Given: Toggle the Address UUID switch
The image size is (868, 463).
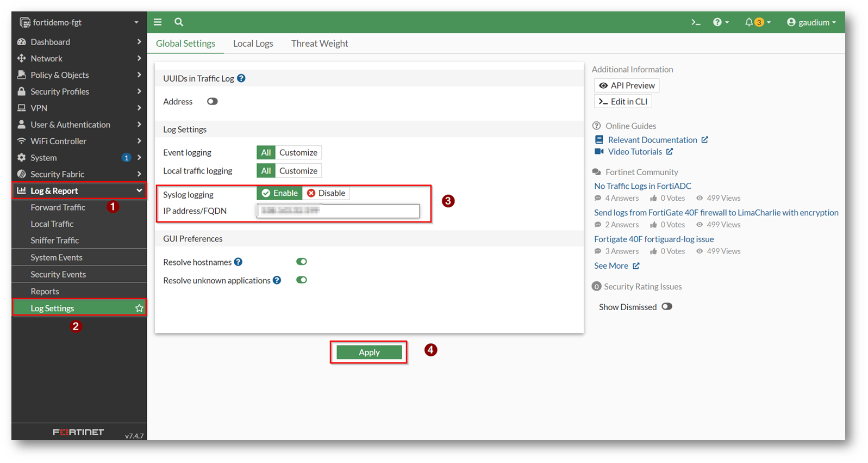Looking at the screenshot, I should (212, 102).
